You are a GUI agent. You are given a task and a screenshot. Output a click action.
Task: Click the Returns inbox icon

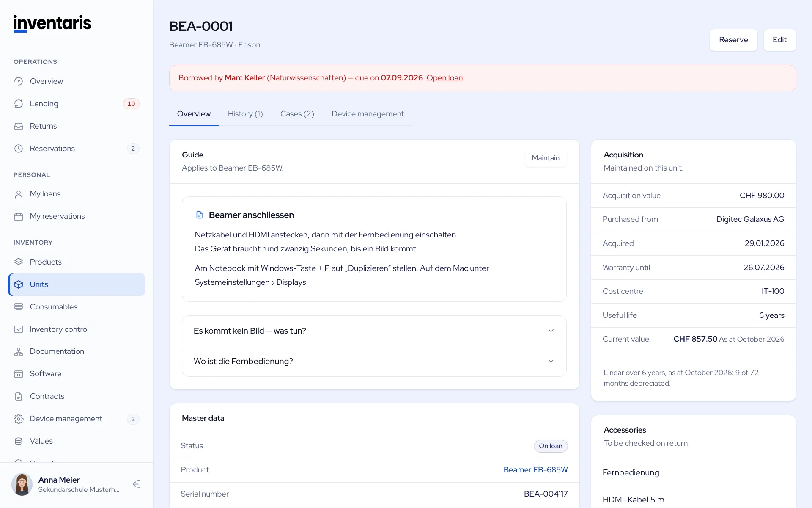tap(19, 126)
